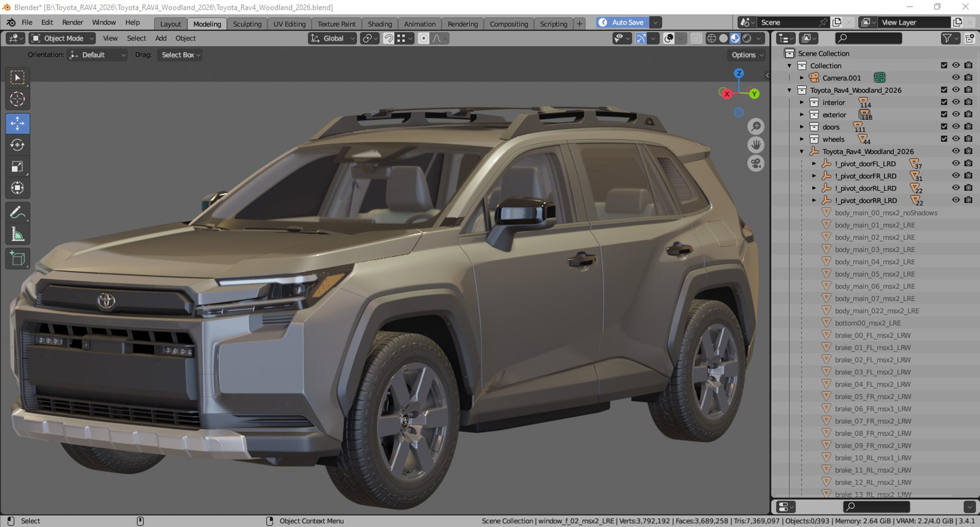Click the Z axis on navigation gizmo
The width and height of the screenshot is (980, 527).
pyautogui.click(x=739, y=73)
